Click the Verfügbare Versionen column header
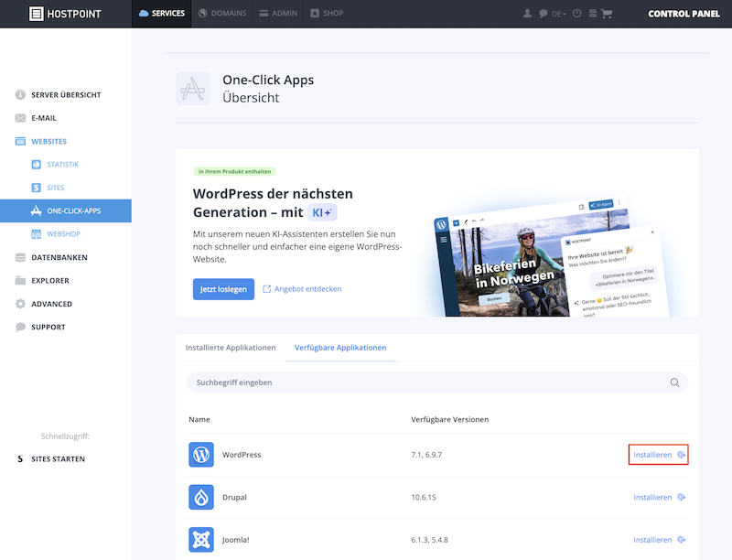732x560 pixels. (x=449, y=419)
